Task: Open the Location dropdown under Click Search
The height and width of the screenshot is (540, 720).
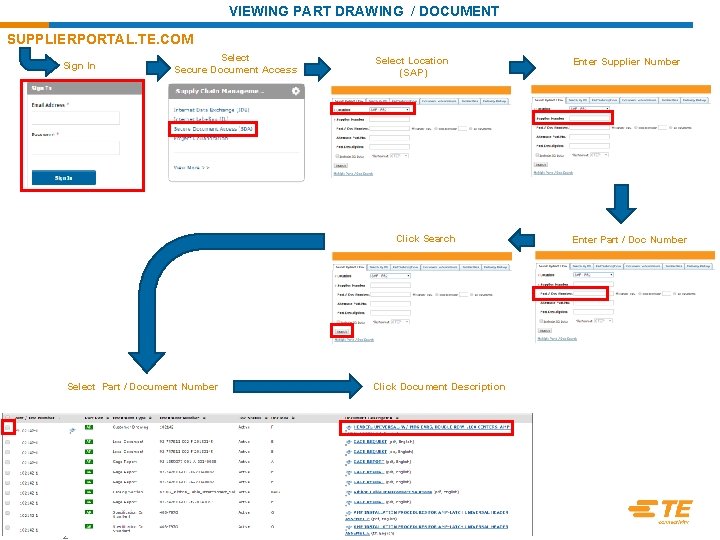Action: point(390,276)
